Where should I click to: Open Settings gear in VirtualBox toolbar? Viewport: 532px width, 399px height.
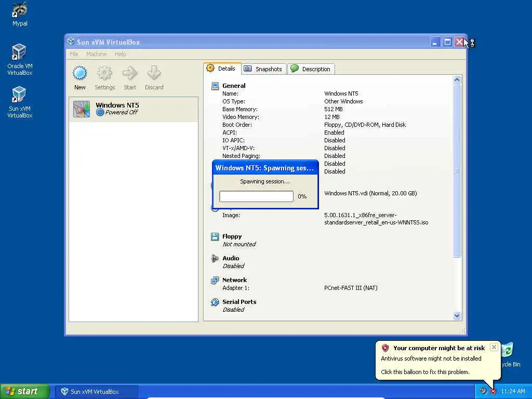pos(104,73)
